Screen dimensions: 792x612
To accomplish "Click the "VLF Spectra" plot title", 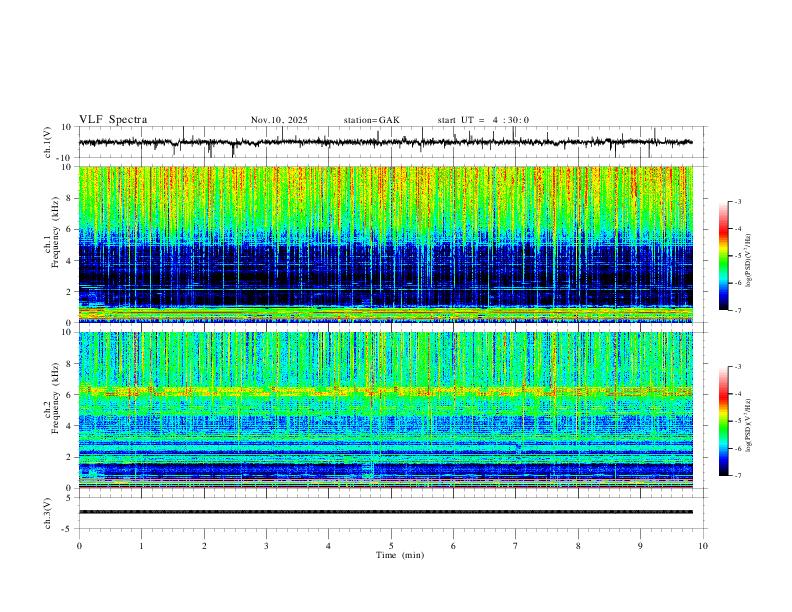I will tap(113, 120).
